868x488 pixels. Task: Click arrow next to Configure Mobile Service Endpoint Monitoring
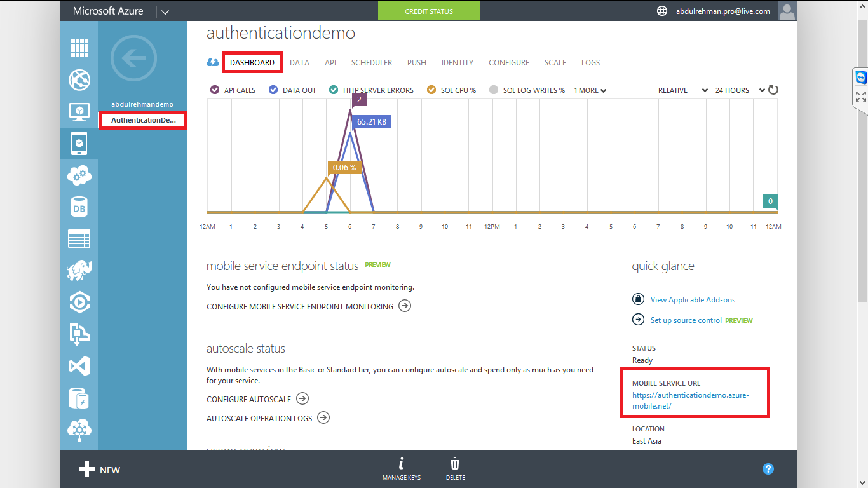coord(405,306)
